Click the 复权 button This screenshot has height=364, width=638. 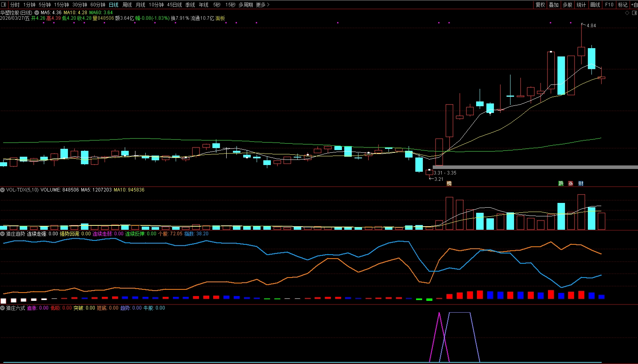540,5
